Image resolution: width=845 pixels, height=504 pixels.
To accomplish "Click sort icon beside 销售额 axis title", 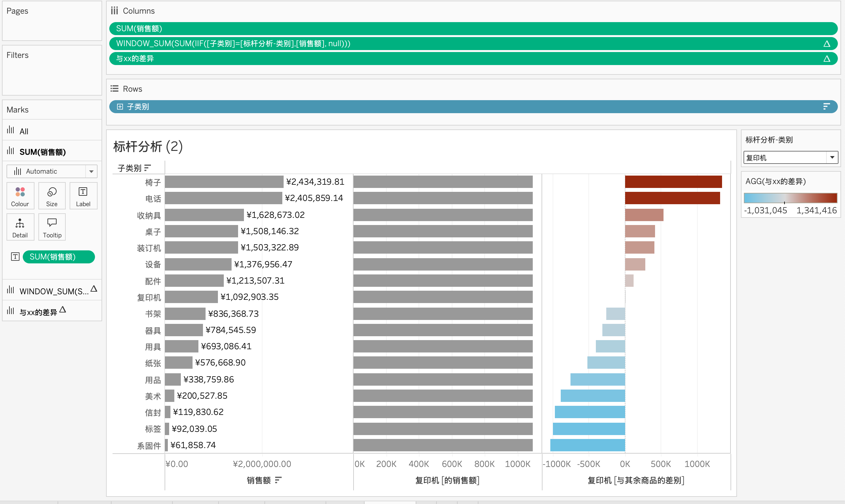I will [278, 480].
